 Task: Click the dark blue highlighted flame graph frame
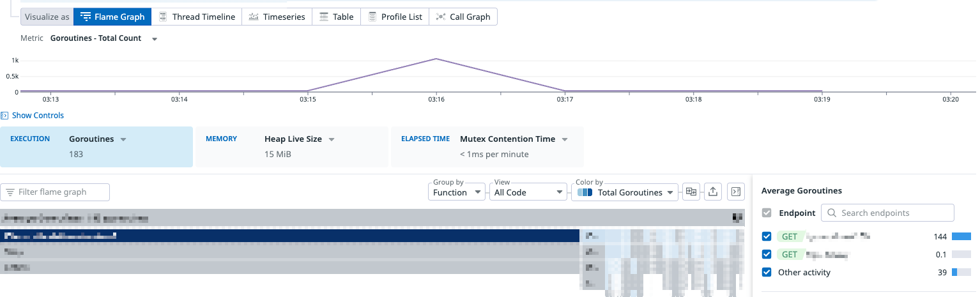(x=289, y=236)
